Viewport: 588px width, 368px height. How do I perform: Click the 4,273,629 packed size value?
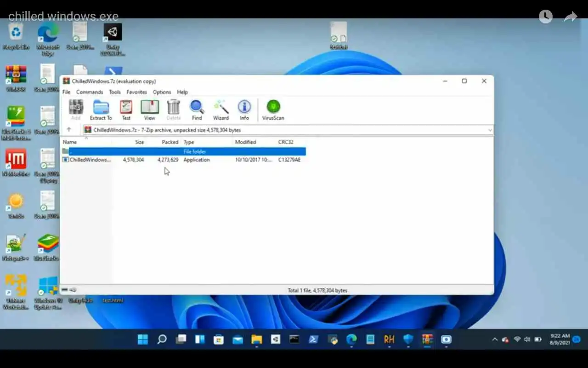(168, 160)
